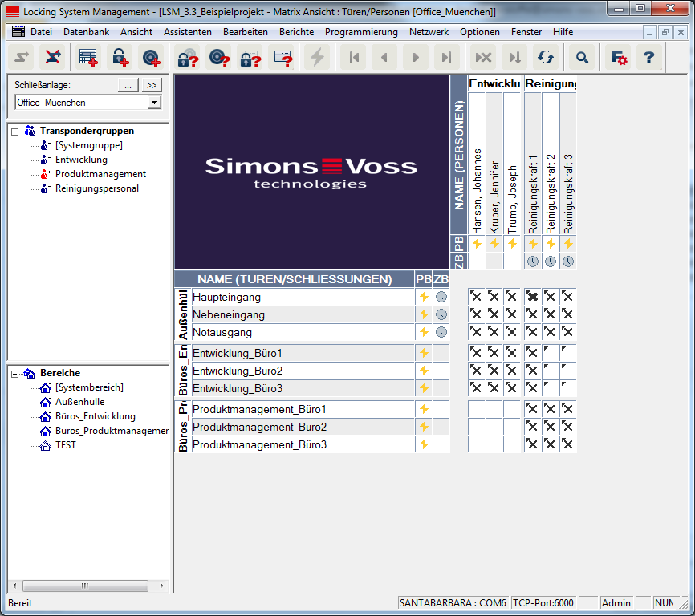Viewport: 695px width, 616px height.
Task: Click programming lightning icon for Haupteingang
Action: [424, 297]
